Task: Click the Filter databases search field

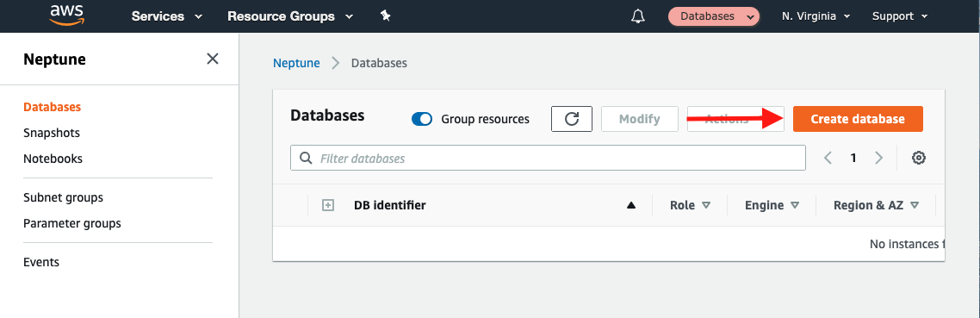Action: point(548,159)
